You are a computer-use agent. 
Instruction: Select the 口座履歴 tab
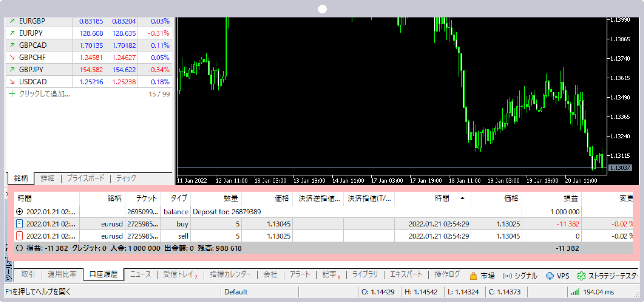pos(104,274)
